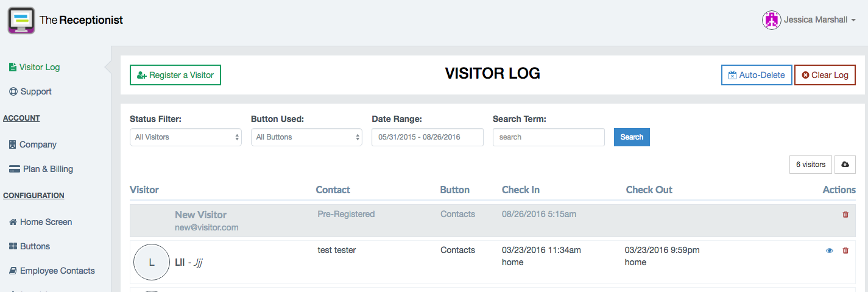Click 08/26/2016 5:15am check-in time

(539, 214)
